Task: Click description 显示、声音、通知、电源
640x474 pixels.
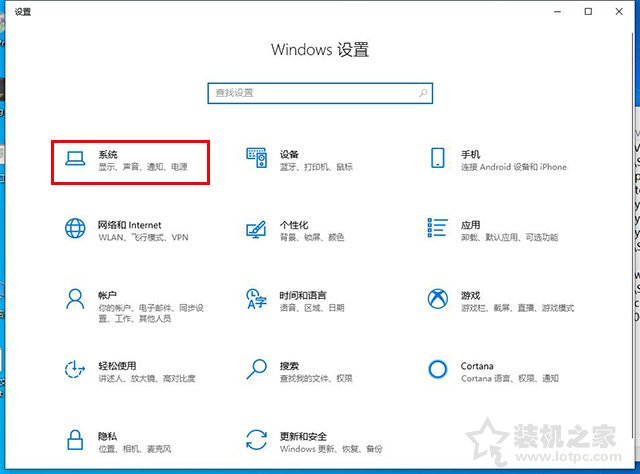Action: coord(143,167)
